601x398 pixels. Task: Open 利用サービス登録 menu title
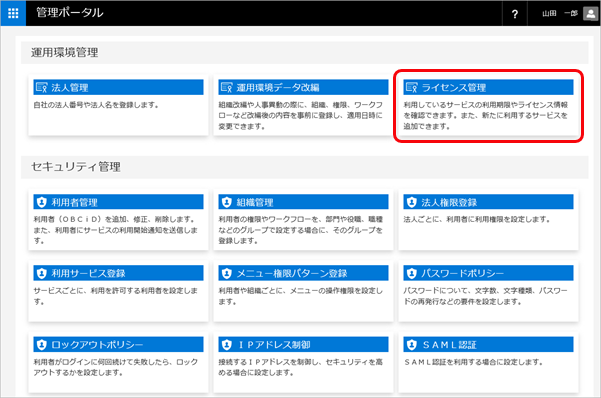pyautogui.click(x=89, y=273)
